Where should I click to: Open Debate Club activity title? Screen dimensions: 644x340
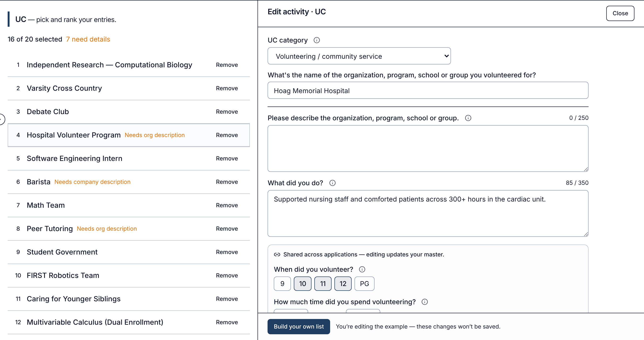pos(48,112)
